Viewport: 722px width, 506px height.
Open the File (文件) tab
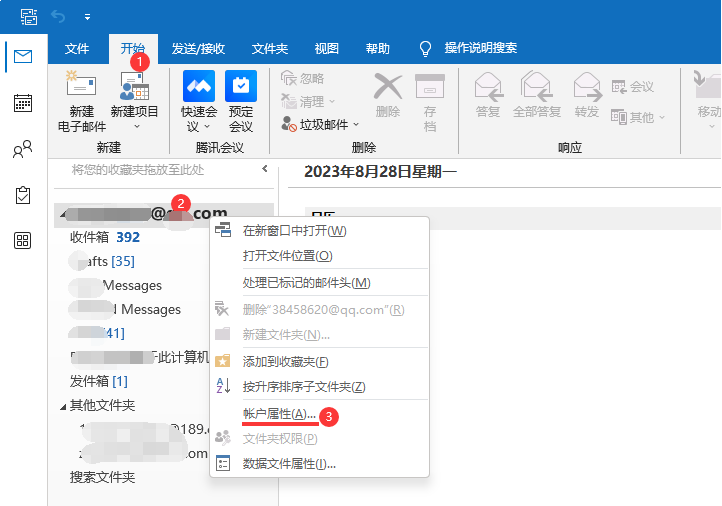point(77,48)
